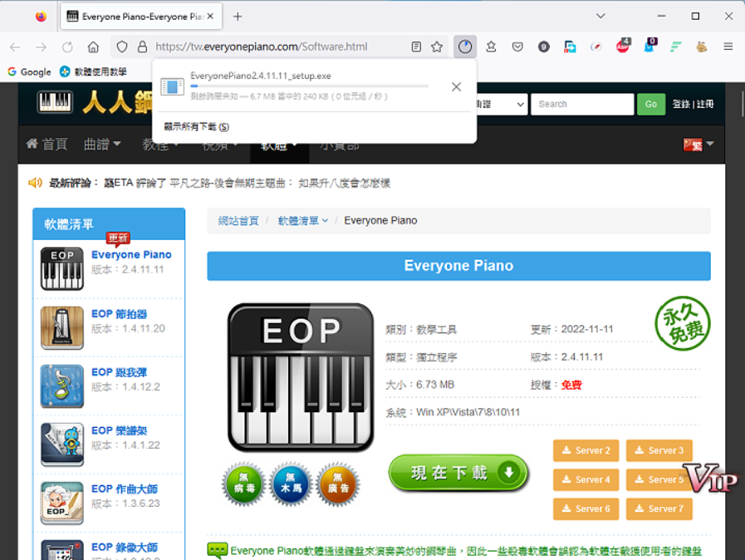Click the EveryonePiano2.4.11.11_setup.exe download entry
The image size is (745, 560).
click(x=294, y=86)
